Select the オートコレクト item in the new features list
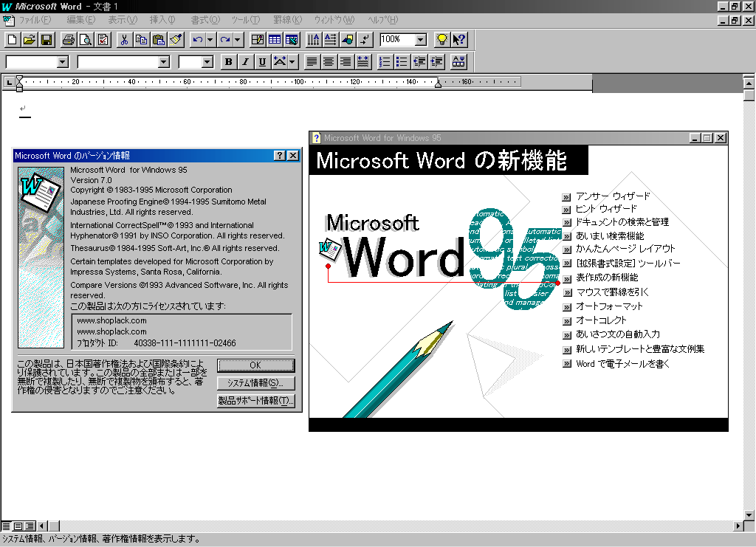The height and width of the screenshot is (547, 756). pos(600,320)
